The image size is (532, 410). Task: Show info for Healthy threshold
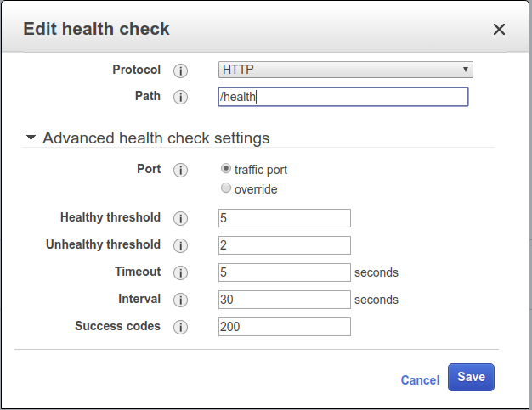coord(180,219)
